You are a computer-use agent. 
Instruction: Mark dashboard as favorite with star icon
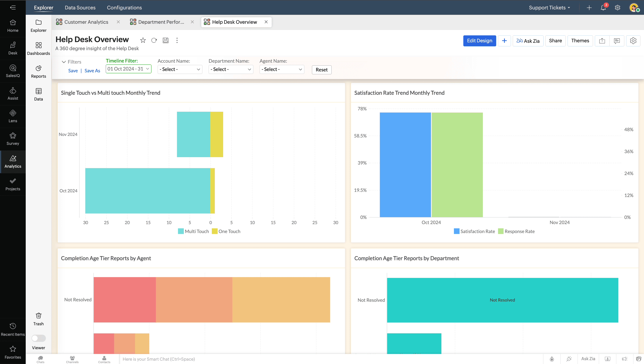143,40
